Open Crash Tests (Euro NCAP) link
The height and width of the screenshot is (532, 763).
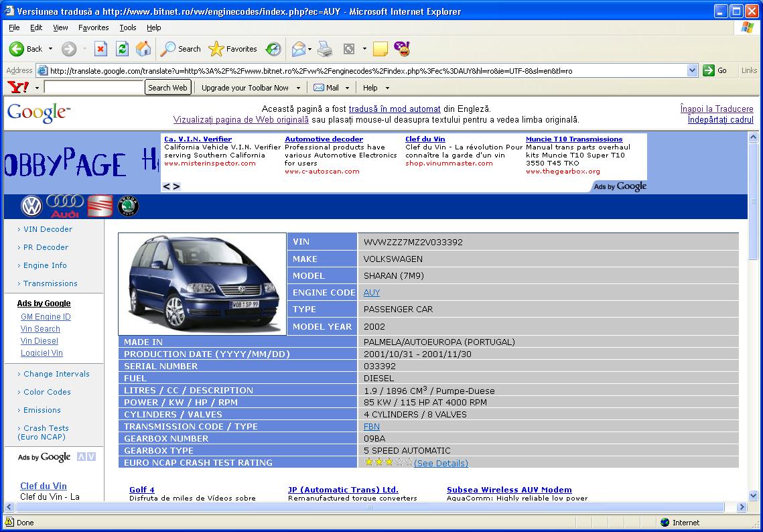44,432
